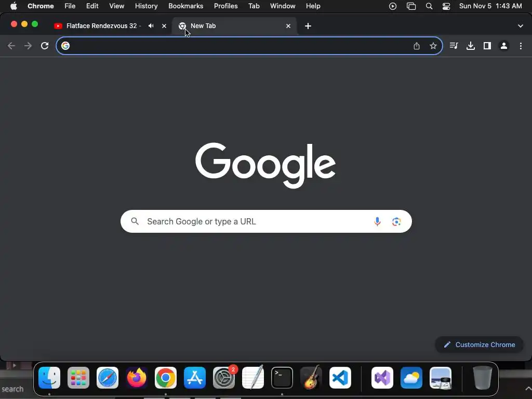This screenshot has height=399, width=532.
Task: Launch Visual Studio from the Dock
Action: 382,378
